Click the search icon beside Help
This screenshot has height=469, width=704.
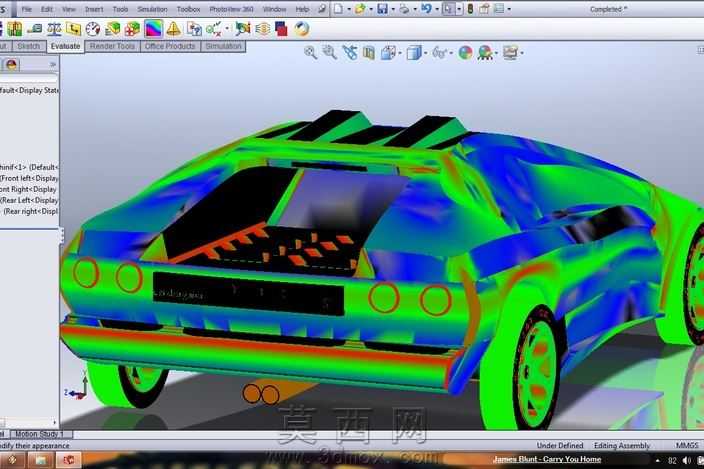tap(322, 9)
